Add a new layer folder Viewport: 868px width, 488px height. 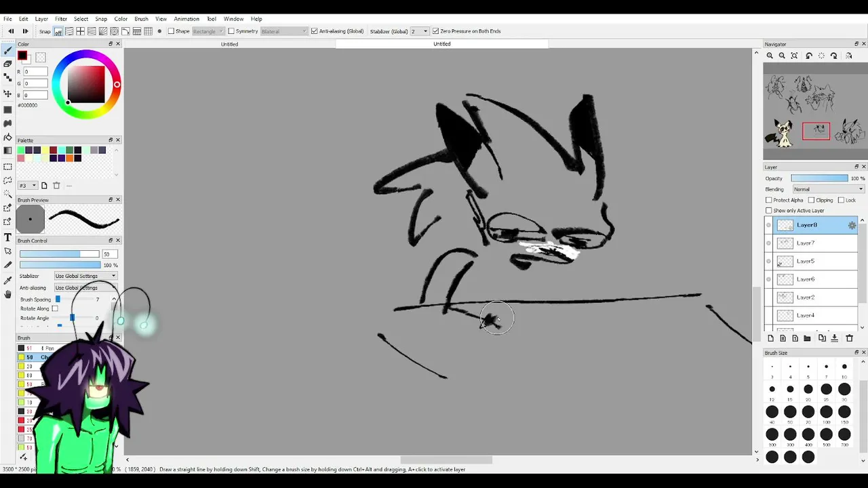click(807, 338)
